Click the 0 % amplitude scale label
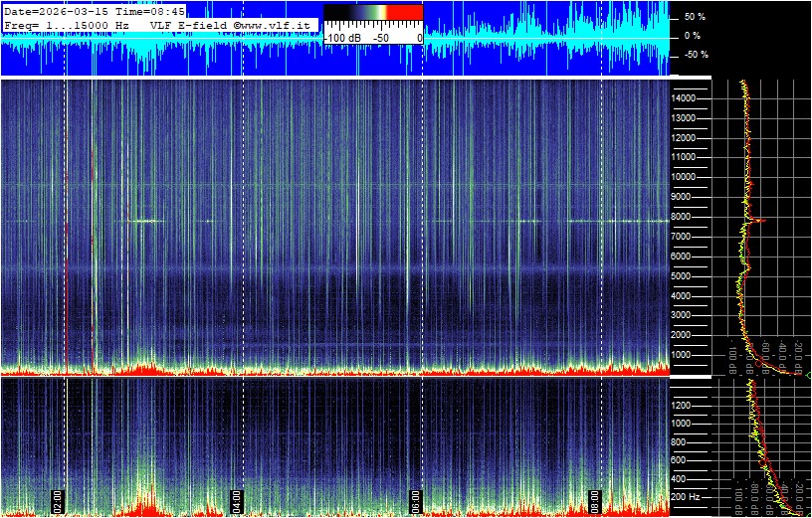This screenshot has height=518, width=812. 694,36
